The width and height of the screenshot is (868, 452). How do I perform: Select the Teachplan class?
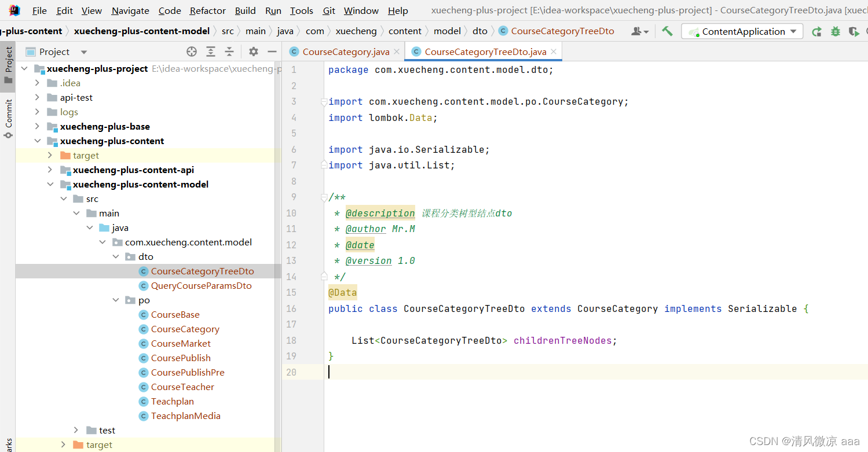click(172, 402)
